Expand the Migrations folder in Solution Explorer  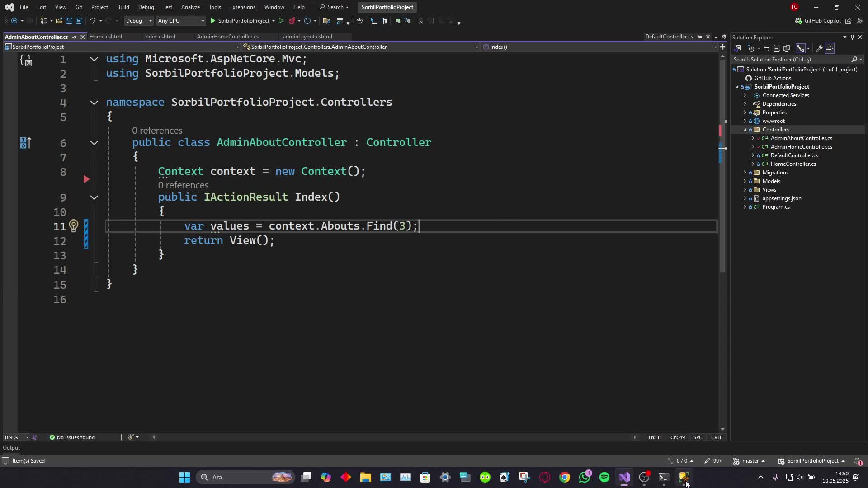tap(745, 173)
